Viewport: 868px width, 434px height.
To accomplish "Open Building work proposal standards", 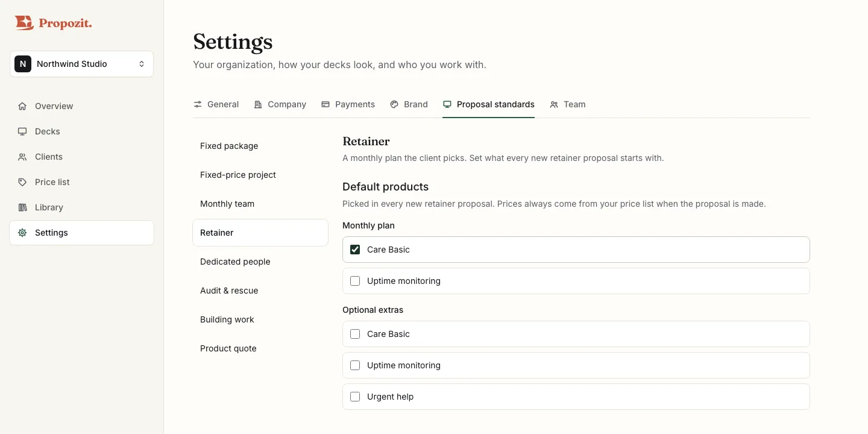I will click(x=260, y=319).
